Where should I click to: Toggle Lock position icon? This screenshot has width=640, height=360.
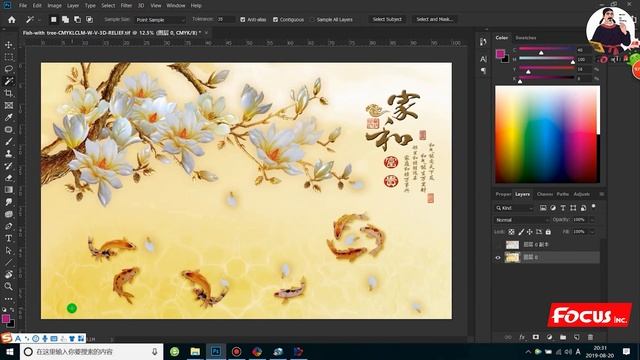click(x=529, y=232)
